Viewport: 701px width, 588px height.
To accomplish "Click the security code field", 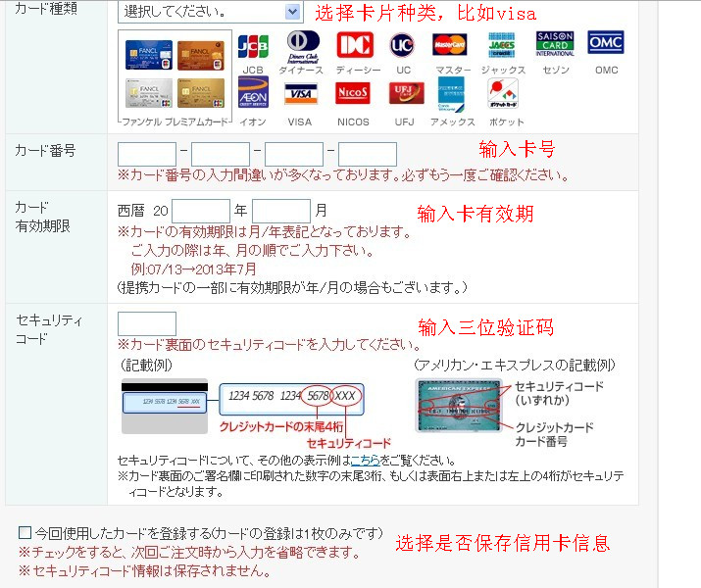I will point(147,324).
